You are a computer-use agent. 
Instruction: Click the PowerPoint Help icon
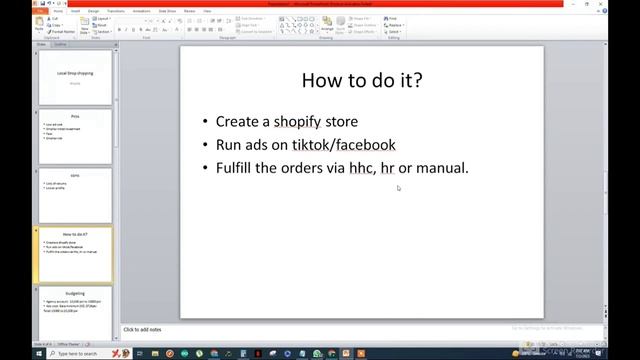point(604,11)
